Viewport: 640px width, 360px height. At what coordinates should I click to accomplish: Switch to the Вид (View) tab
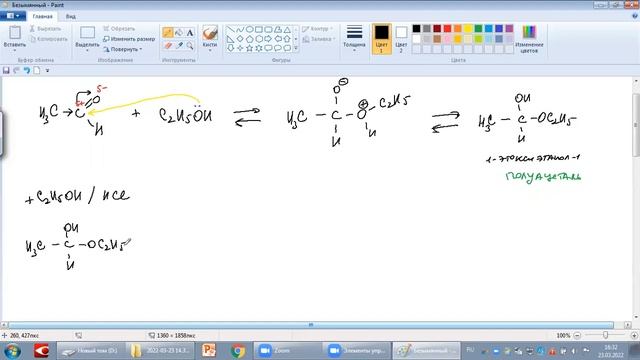coord(71,16)
